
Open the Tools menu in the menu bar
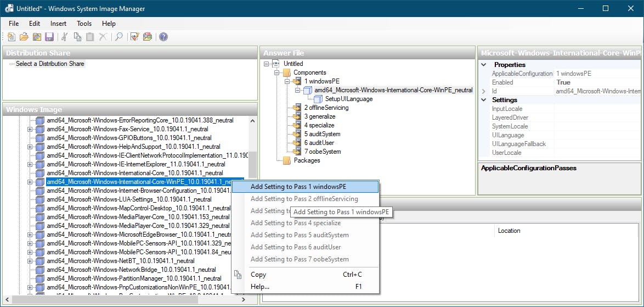[x=84, y=24]
